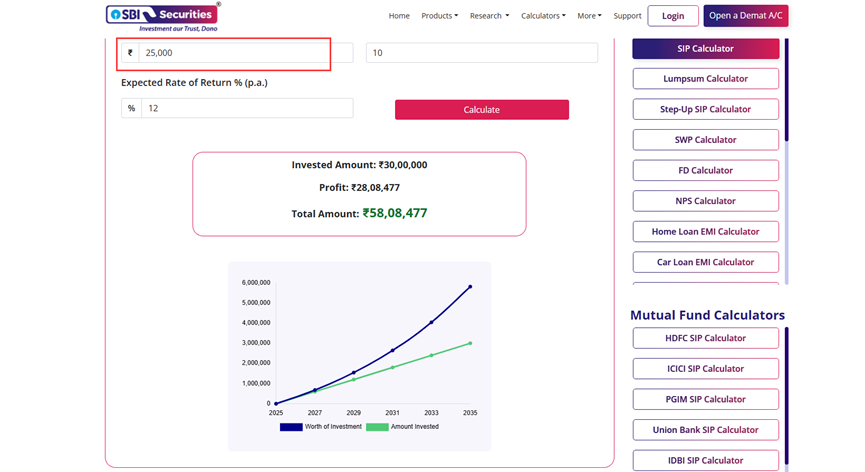Click the Mutual Fund Calculators heading
The width and height of the screenshot is (865, 472).
(707, 315)
